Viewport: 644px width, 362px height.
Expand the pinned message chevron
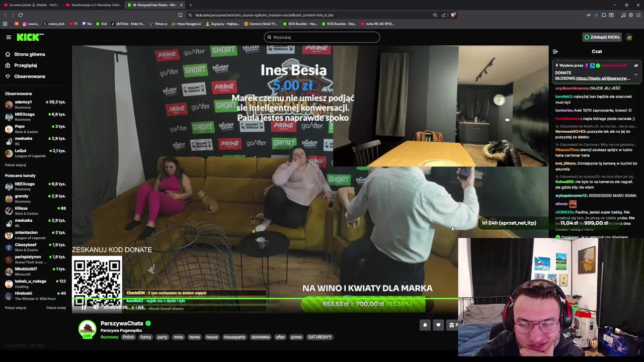click(636, 74)
